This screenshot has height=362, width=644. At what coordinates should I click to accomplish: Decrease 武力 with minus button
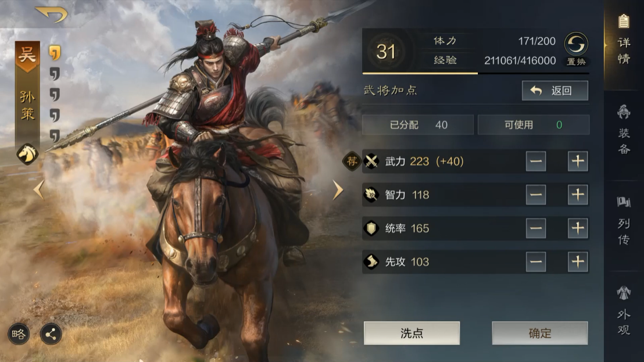coord(536,162)
